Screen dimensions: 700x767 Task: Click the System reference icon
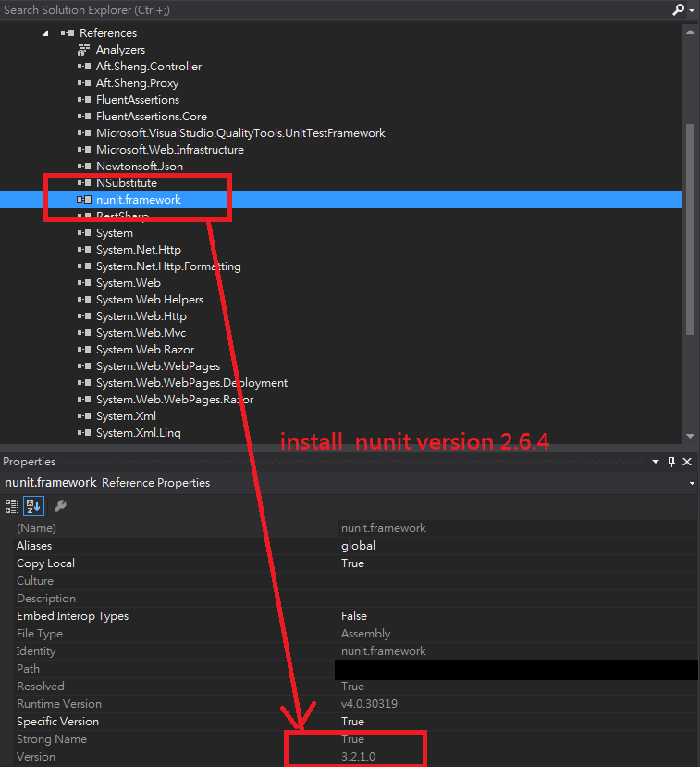coord(84,232)
